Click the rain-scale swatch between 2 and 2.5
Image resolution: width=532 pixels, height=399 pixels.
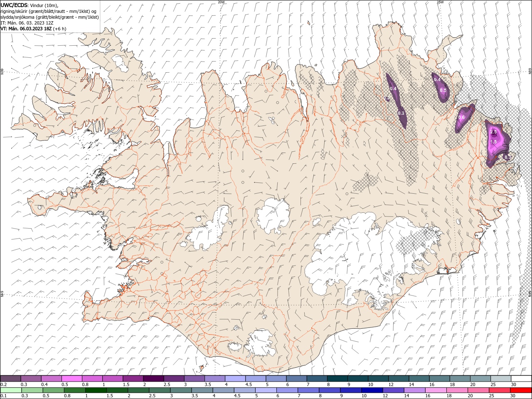tap(138, 390)
